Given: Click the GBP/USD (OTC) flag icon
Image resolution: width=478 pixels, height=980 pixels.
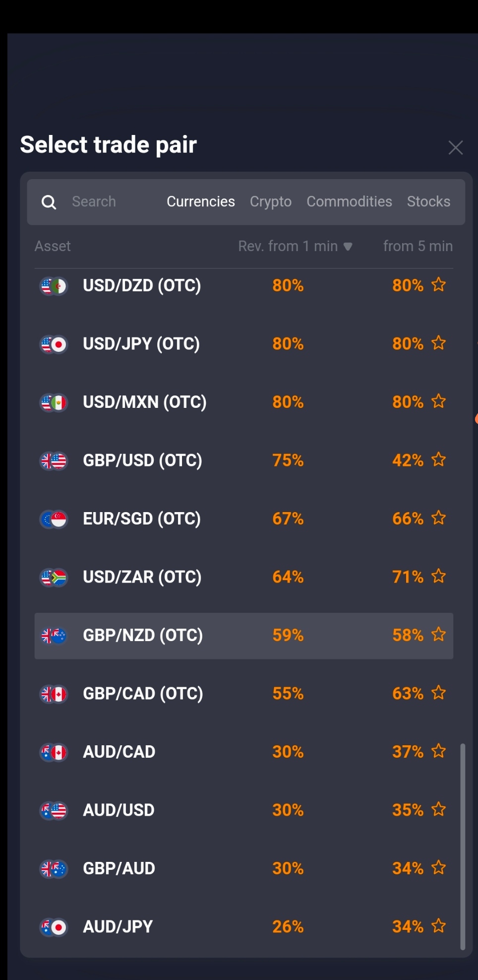Looking at the screenshot, I should 53,461.
